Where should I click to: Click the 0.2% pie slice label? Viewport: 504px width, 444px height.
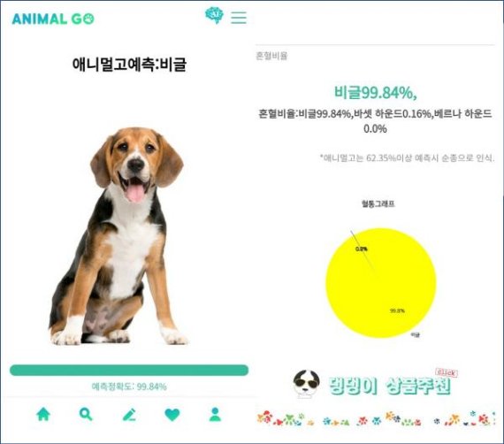click(362, 249)
